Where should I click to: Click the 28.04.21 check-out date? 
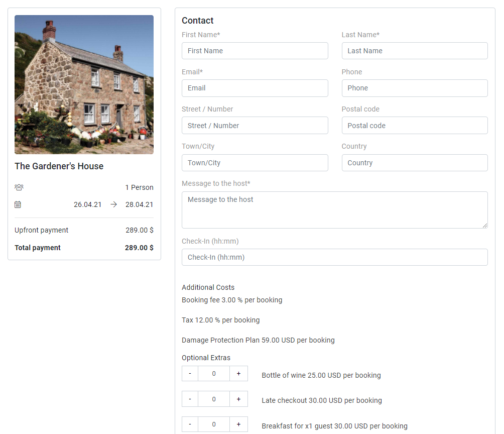click(x=139, y=204)
